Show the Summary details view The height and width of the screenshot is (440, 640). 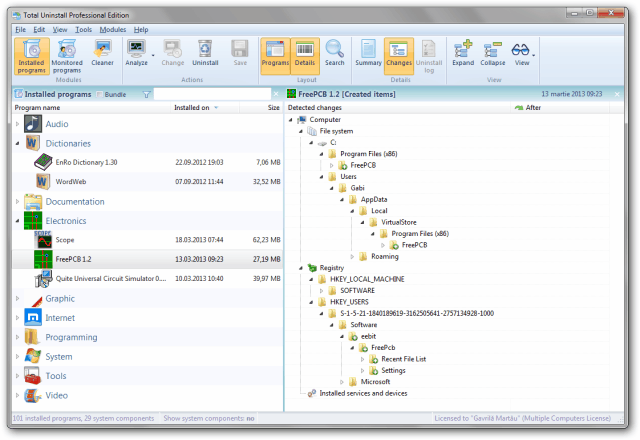(367, 53)
